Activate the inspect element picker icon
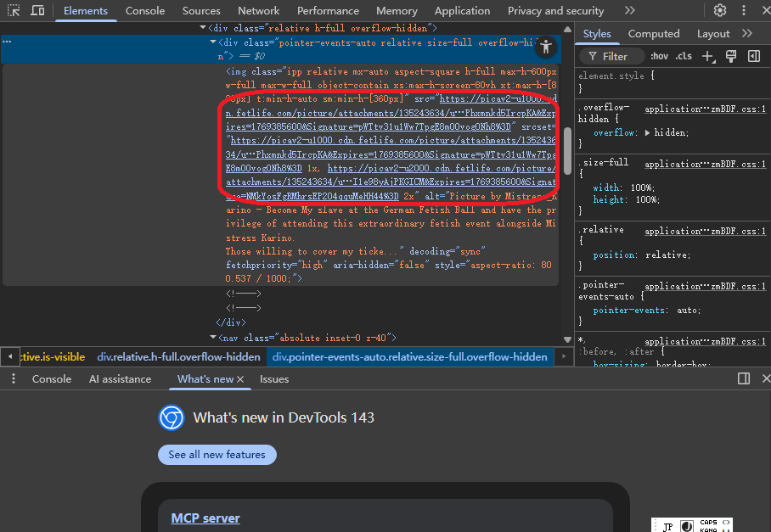 coord(14,11)
